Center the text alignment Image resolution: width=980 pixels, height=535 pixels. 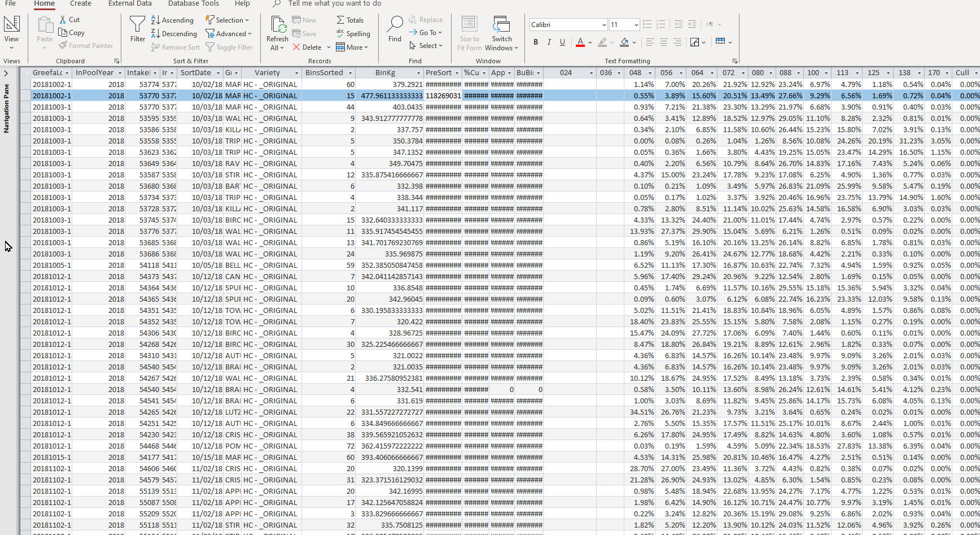click(x=664, y=42)
